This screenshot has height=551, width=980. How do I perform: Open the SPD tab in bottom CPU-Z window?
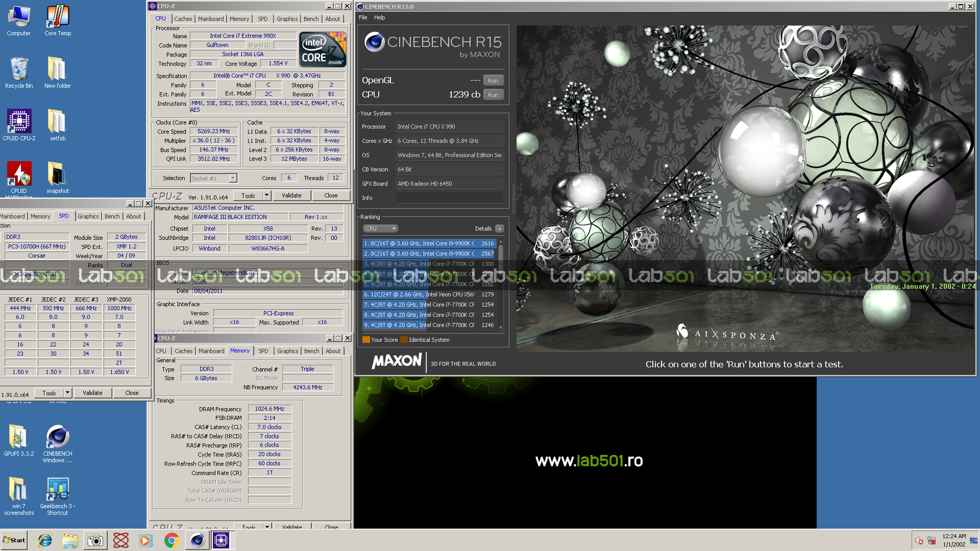[263, 351]
